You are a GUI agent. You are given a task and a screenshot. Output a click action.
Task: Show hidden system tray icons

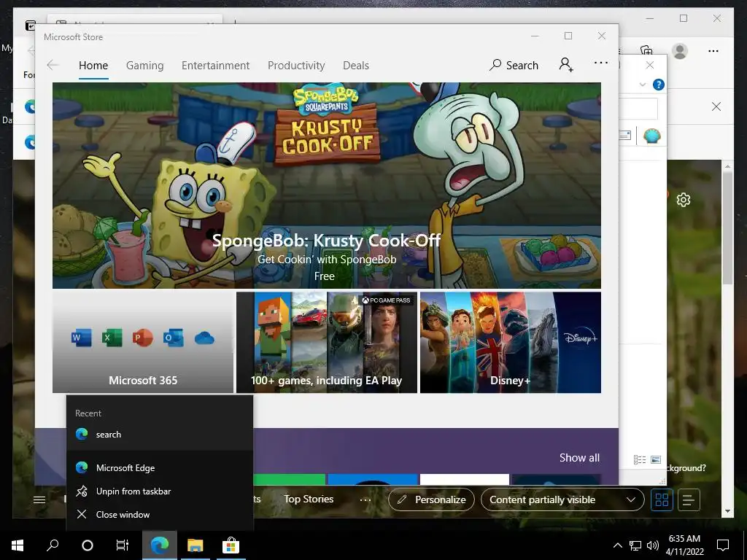(x=617, y=545)
